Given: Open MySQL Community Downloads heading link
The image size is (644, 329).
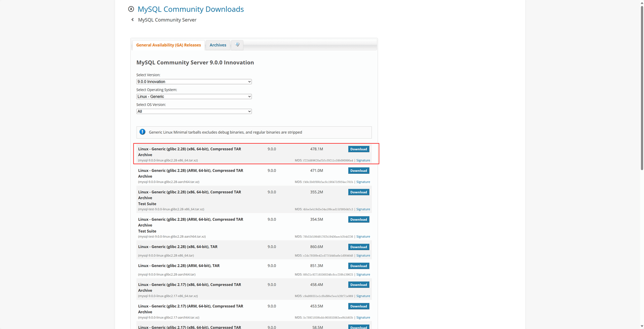Looking at the screenshot, I should (x=190, y=9).
